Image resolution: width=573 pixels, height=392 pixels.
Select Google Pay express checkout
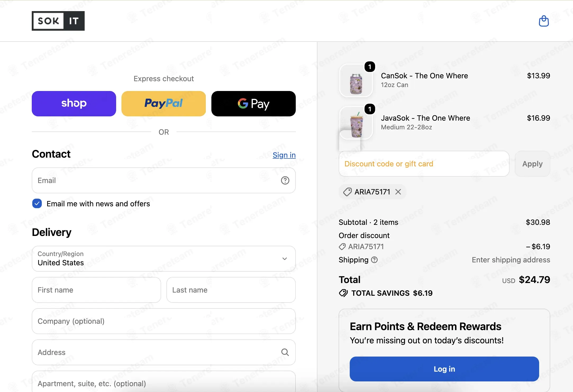pos(253,104)
